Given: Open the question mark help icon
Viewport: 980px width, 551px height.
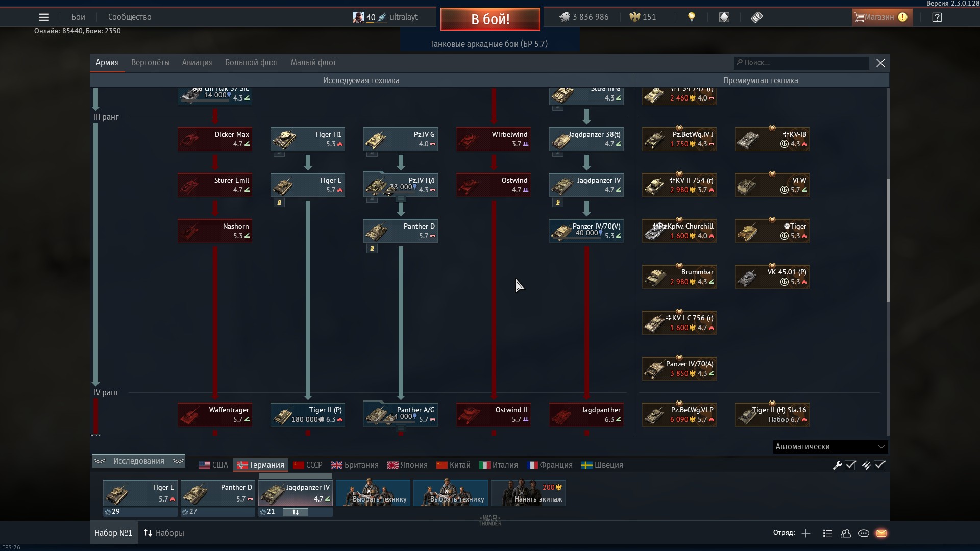Looking at the screenshot, I should 937,17.
